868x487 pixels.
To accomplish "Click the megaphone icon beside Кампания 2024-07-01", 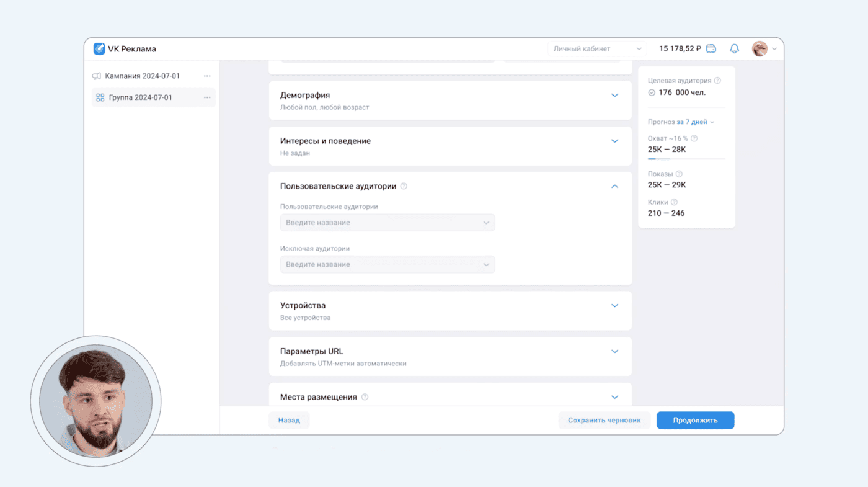I will coord(97,76).
